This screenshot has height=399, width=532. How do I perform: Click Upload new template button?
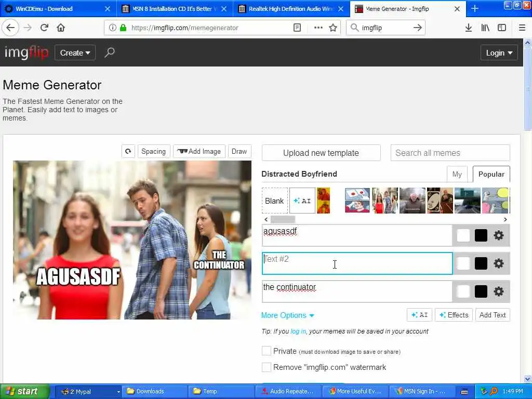tap(321, 153)
